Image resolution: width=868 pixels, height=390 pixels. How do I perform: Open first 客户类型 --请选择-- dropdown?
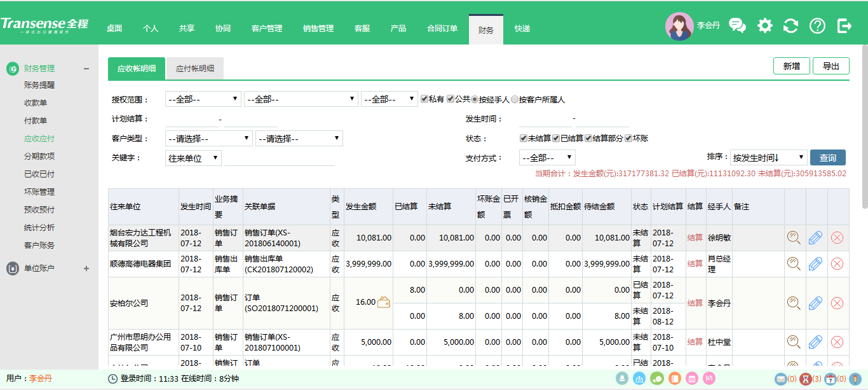[x=209, y=138]
